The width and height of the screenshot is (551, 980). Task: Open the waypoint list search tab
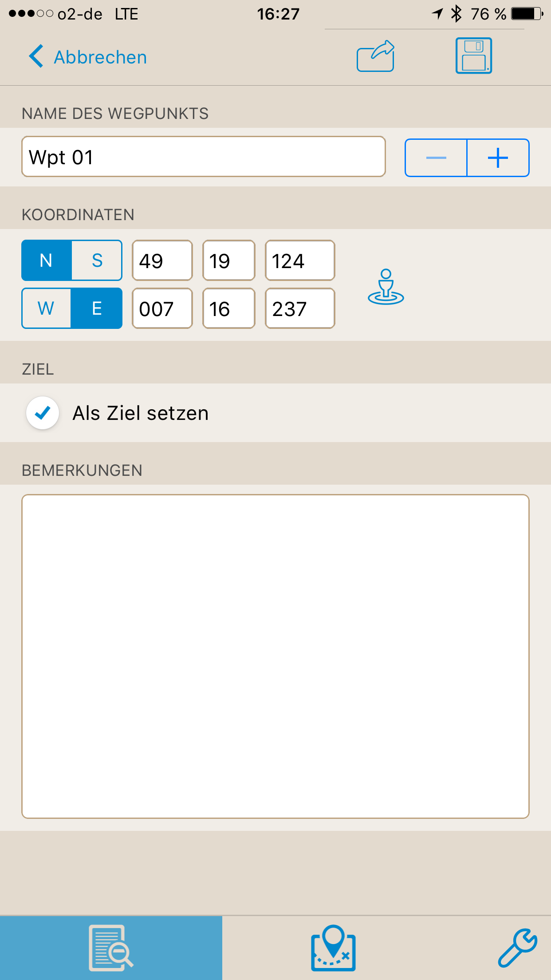click(111, 948)
